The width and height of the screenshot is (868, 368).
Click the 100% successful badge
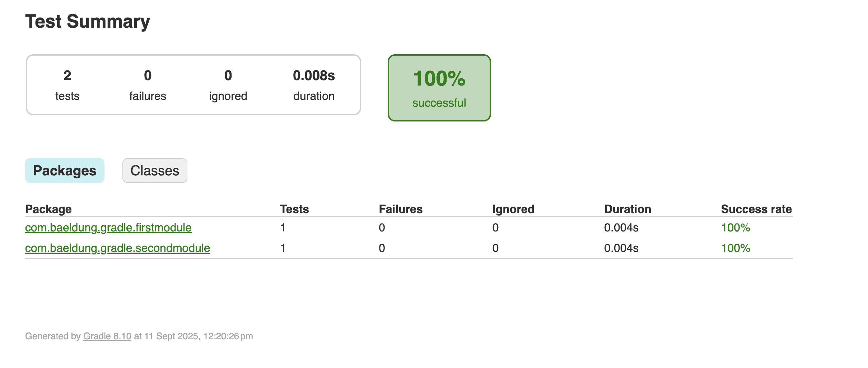[x=439, y=87]
